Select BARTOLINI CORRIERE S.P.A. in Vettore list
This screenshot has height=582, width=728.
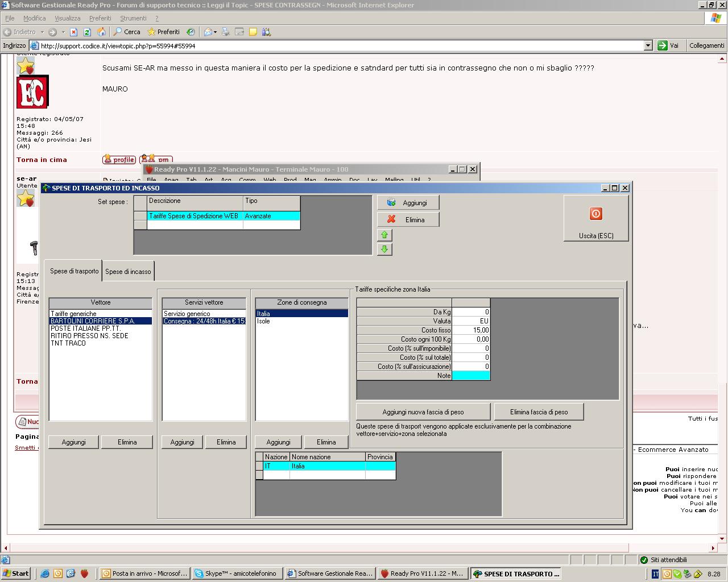coord(101,321)
